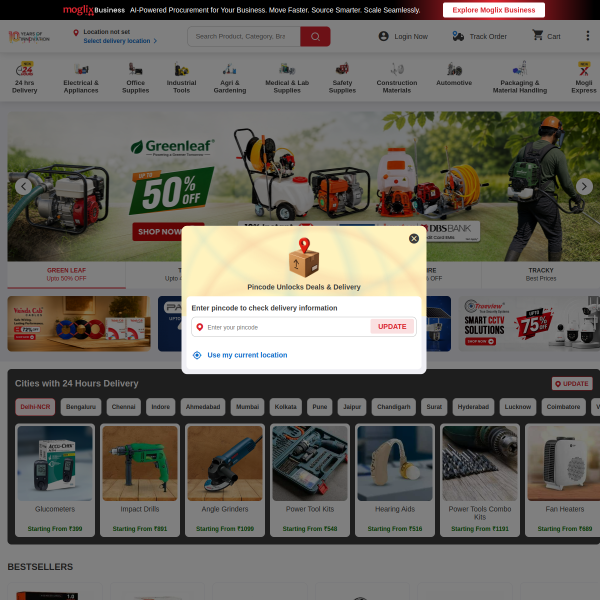Image resolution: width=600 pixels, height=600 pixels.
Task: Click UPDATE button in pincode popup
Action: (x=392, y=327)
